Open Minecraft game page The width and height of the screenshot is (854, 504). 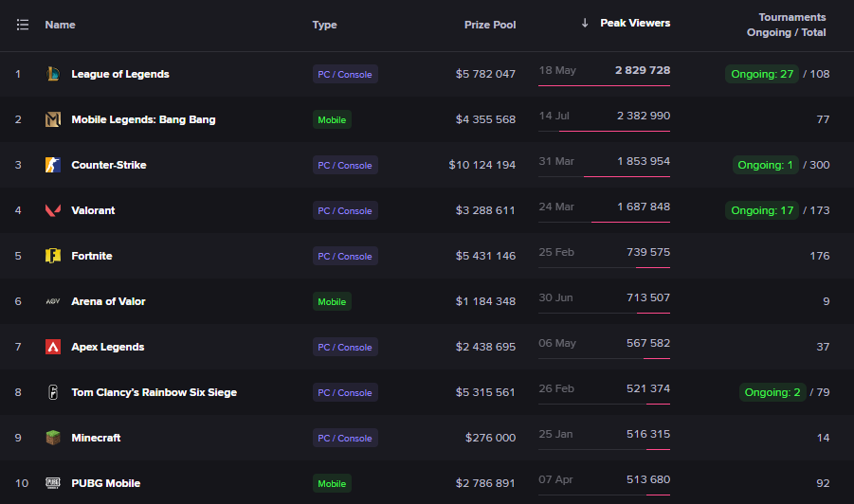pyautogui.click(x=96, y=438)
